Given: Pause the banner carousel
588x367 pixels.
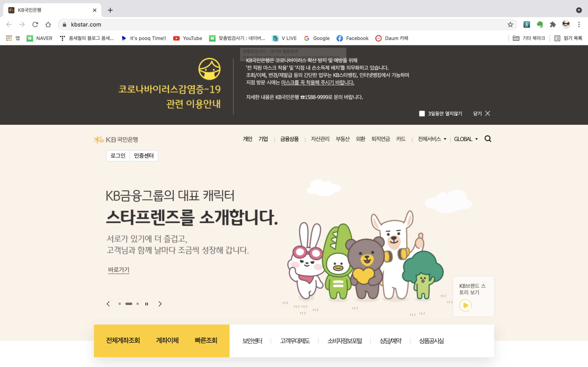Looking at the screenshot, I should pyautogui.click(x=147, y=304).
